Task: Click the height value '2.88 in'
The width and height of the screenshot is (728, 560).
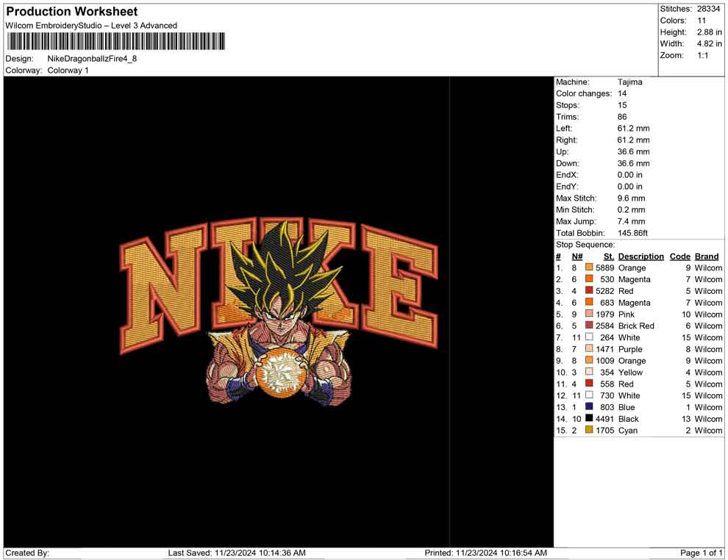Action: tap(710, 32)
